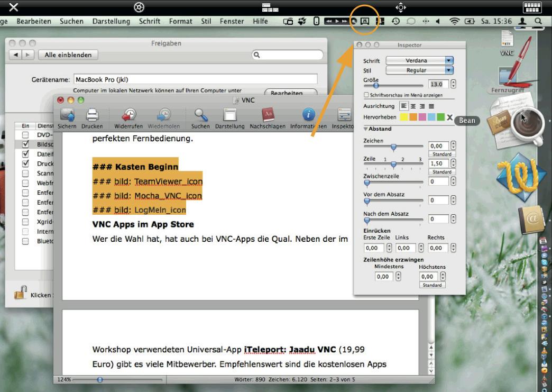Open the Darstellung menu in the menu bar

point(111,21)
